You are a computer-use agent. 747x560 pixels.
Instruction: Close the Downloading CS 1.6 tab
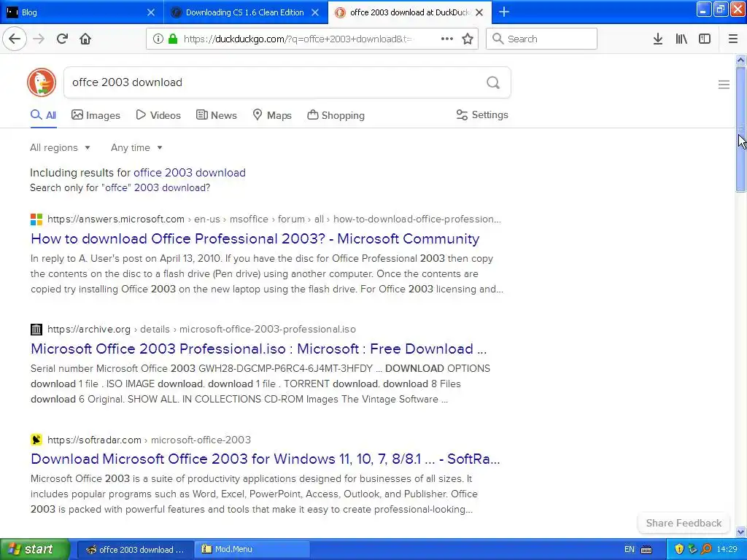pyautogui.click(x=315, y=12)
